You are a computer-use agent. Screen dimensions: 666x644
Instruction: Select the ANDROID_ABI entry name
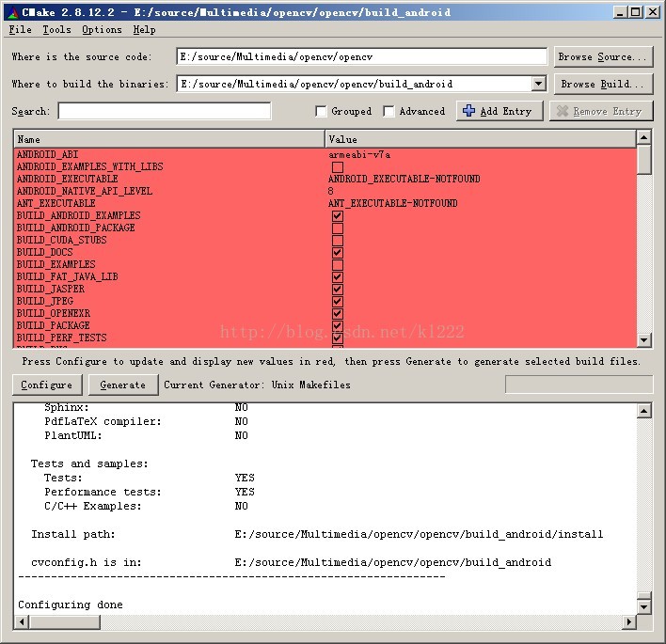tap(48, 154)
